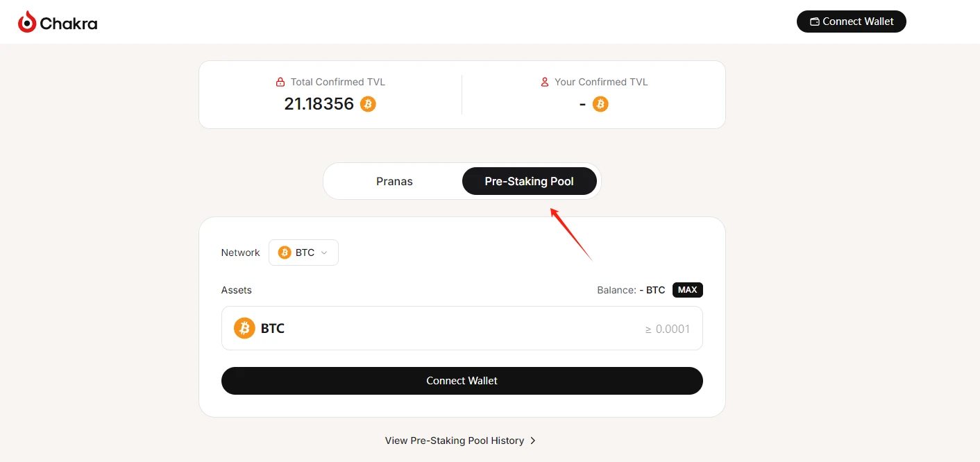
Task: Click the user icon beside Your Confirmed TVL
Action: click(x=545, y=82)
